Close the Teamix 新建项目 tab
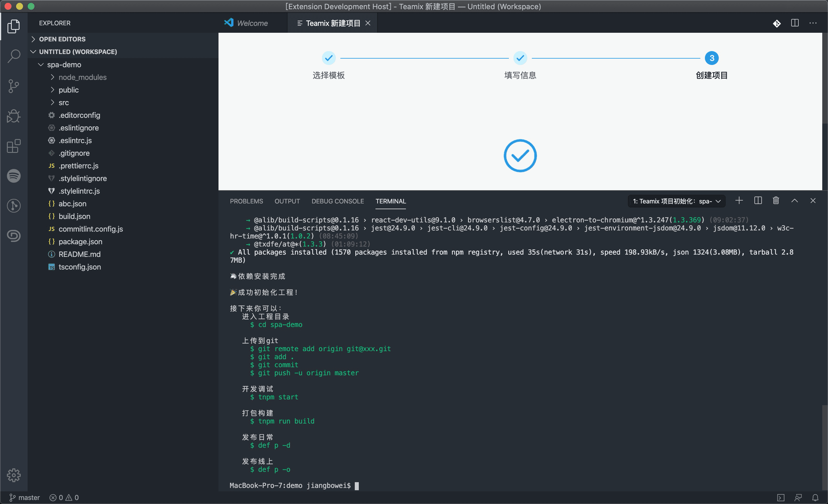Image resolution: width=828 pixels, height=504 pixels. click(368, 23)
